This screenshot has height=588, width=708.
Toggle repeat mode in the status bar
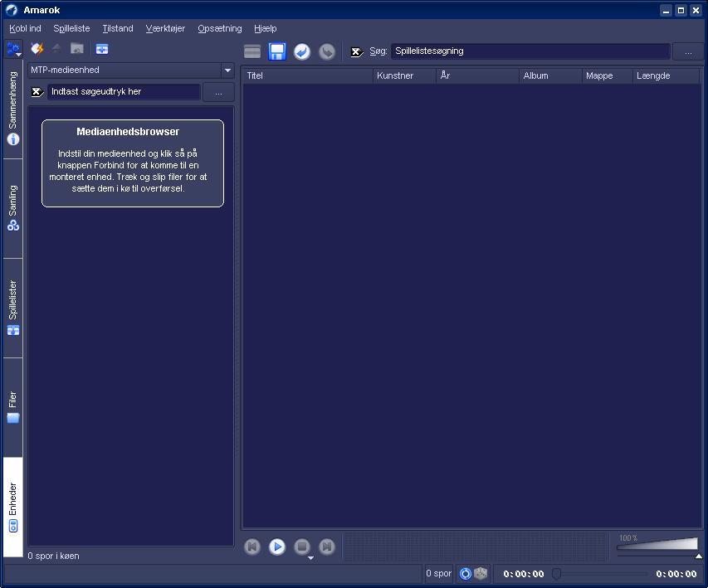point(466,574)
